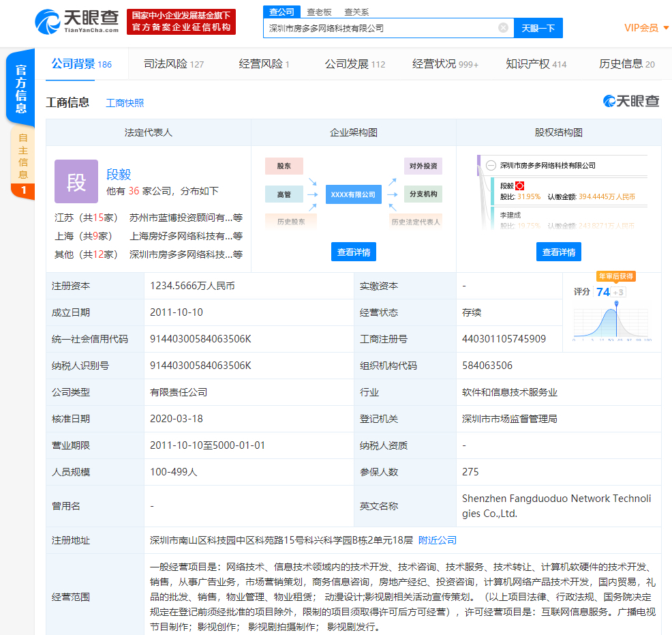This screenshot has width=672, height=635.
Task: Click the 其他（共12家） company group
Action: click(86, 254)
